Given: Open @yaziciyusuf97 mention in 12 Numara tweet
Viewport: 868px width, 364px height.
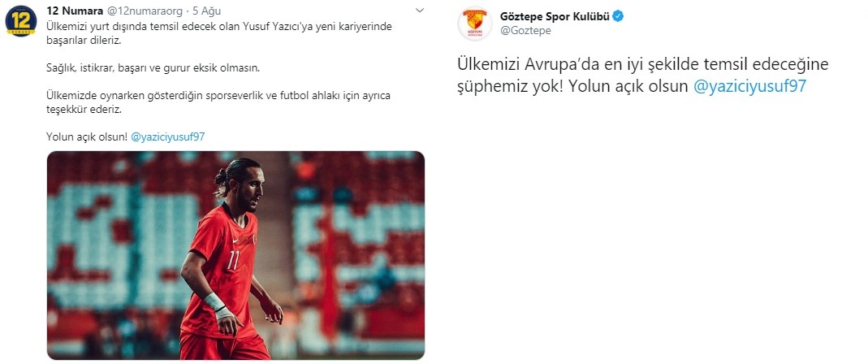Looking at the screenshot, I should click(168, 136).
